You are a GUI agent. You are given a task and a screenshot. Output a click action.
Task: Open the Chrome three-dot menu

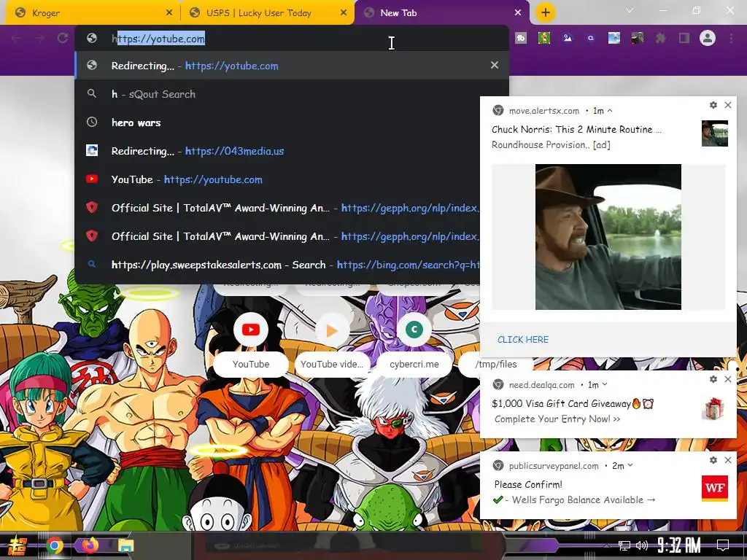tap(731, 38)
